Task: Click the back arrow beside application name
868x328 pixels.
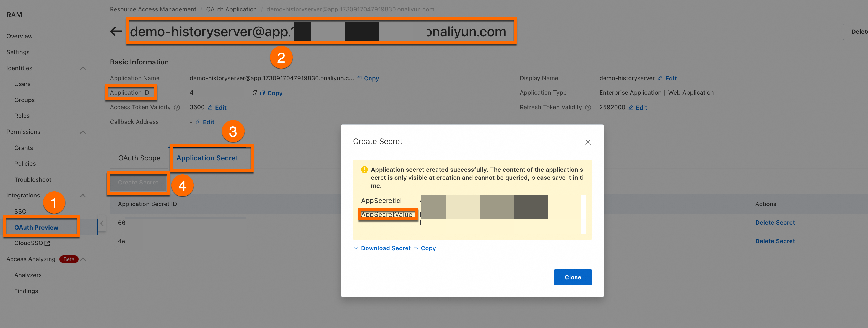Action: (x=116, y=32)
